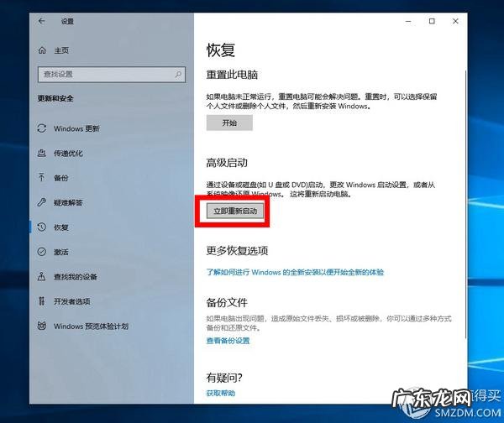This screenshot has width=504, height=423.
Task: Click the vertical scrollbar of settings page
Action: (x=465, y=203)
